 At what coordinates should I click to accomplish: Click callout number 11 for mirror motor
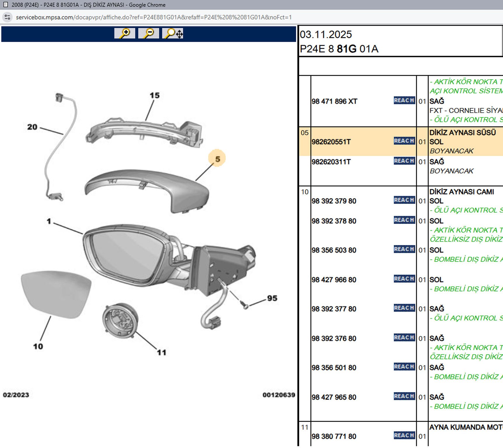point(161,353)
